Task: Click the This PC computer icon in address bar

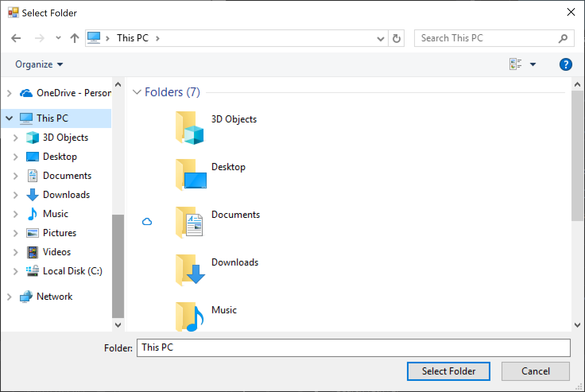Action: point(94,37)
